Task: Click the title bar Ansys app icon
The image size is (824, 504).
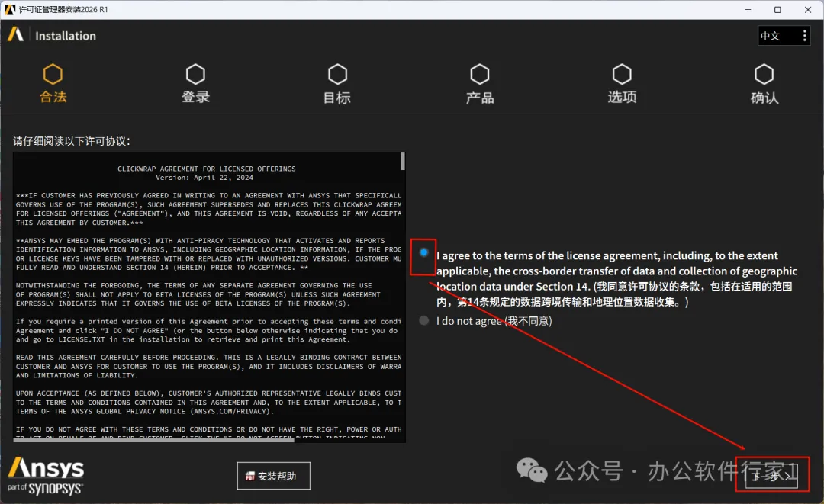Action: [10, 9]
